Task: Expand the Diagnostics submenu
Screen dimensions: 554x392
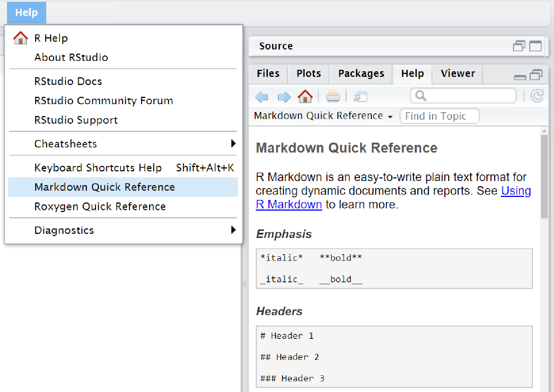Action: [123, 230]
